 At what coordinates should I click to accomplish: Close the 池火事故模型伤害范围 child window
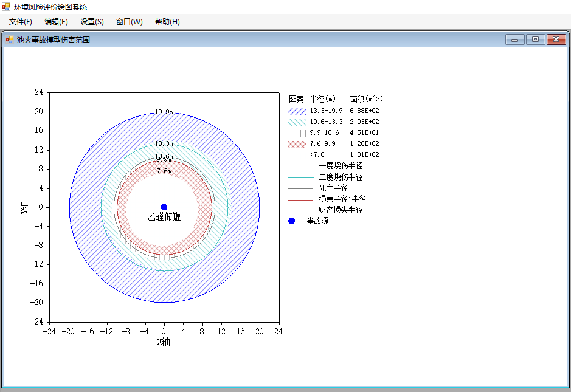coord(556,40)
